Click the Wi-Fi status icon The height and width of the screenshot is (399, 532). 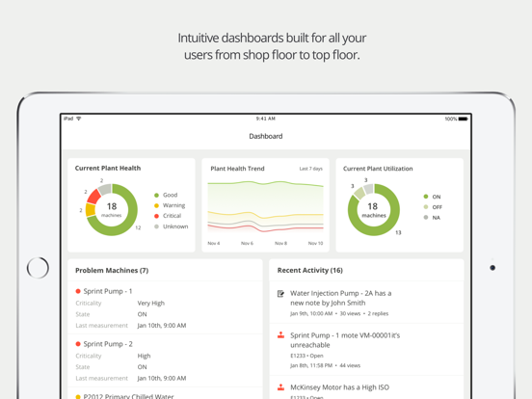click(79, 119)
